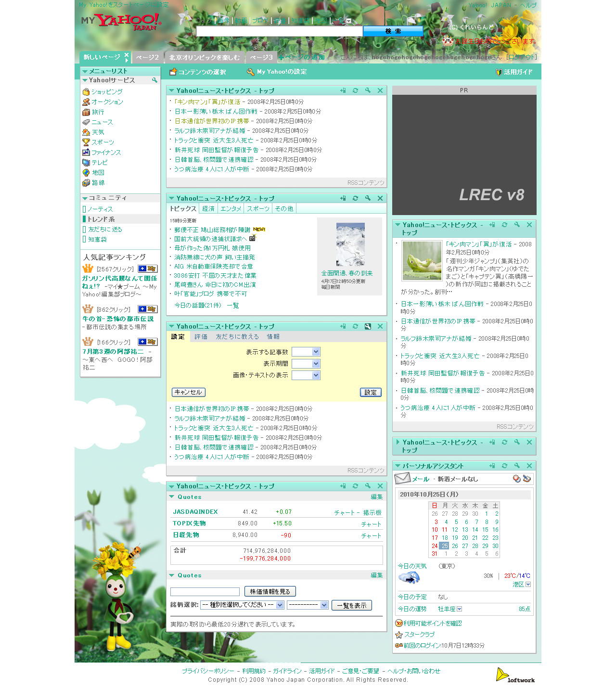Collapse the パーソナルアシスタント widget triangle

coord(398,466)
